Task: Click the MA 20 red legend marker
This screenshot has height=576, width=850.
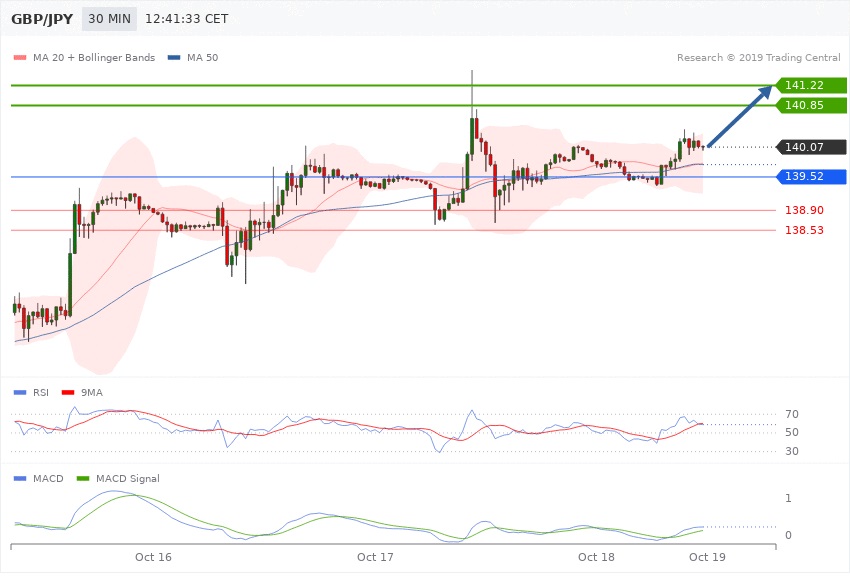Action: [x=20, y=58]
